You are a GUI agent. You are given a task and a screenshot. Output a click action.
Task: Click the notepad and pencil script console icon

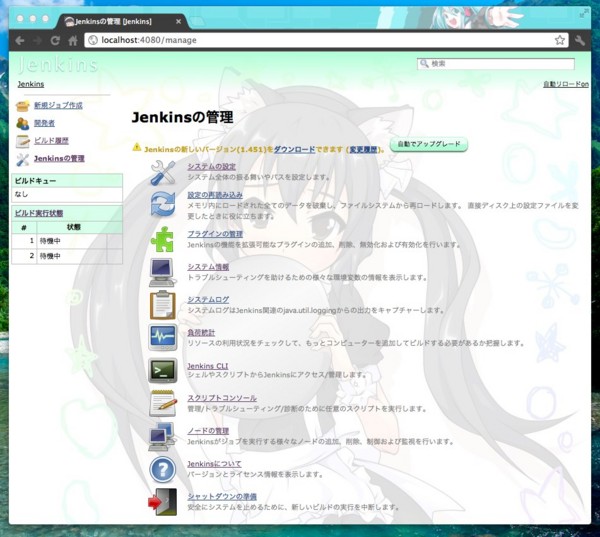163,403
